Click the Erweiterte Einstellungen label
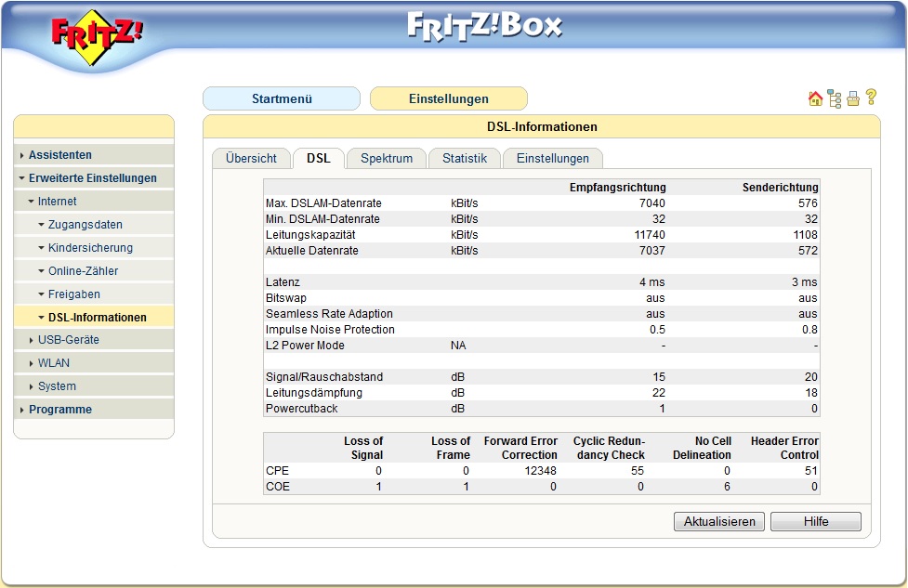Image resolution: width=908 pixels, height=588 pixels. click(x=93, y=178)
